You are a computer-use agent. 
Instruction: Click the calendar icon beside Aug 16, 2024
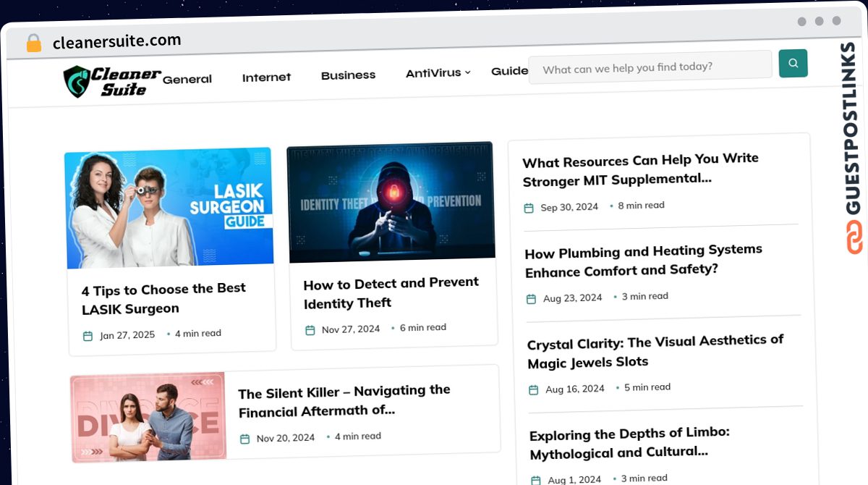click(x=533, y=390)
